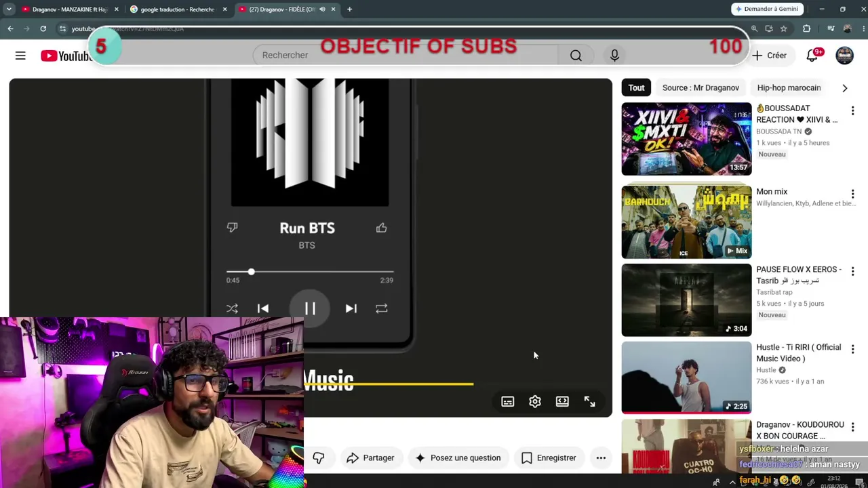Click the YouTube search magnifier button

tap(576, 56)
